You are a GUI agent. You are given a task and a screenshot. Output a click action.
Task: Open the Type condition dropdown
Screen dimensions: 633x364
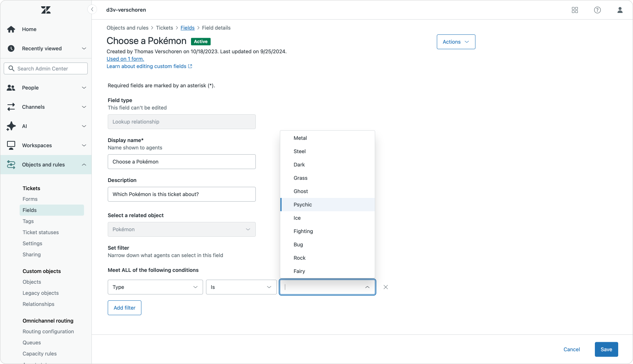155,287
